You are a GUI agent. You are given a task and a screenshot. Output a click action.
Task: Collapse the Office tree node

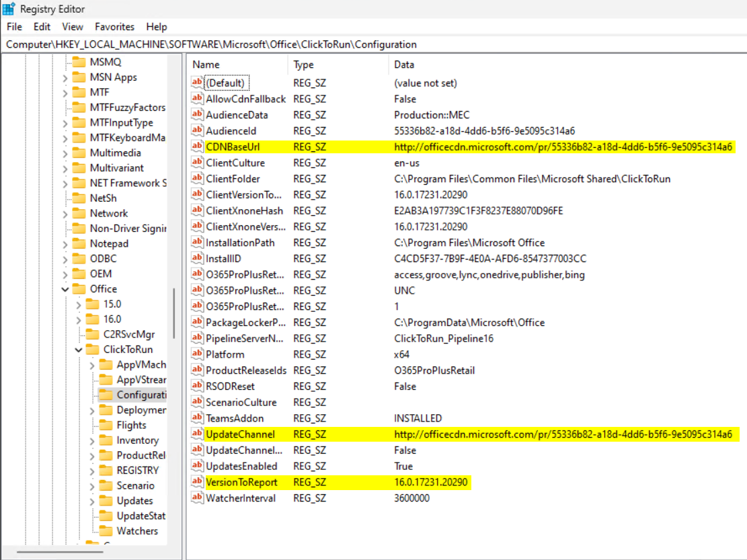(65, 289)
